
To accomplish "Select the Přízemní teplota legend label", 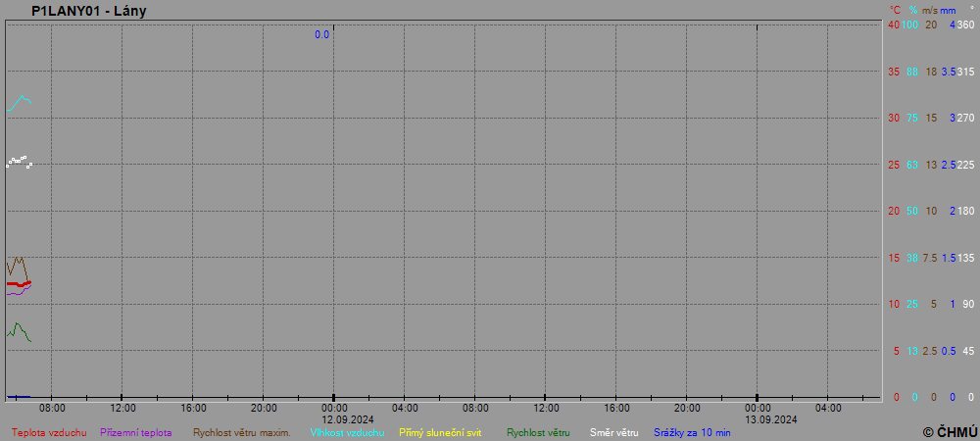I will pyautogui.click(x=136, y=432).
